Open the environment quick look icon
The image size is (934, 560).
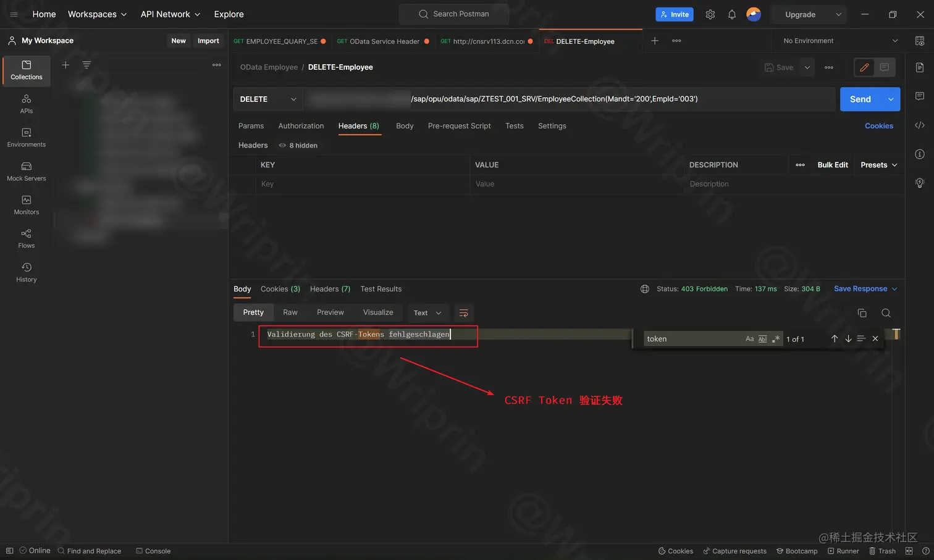920,41
